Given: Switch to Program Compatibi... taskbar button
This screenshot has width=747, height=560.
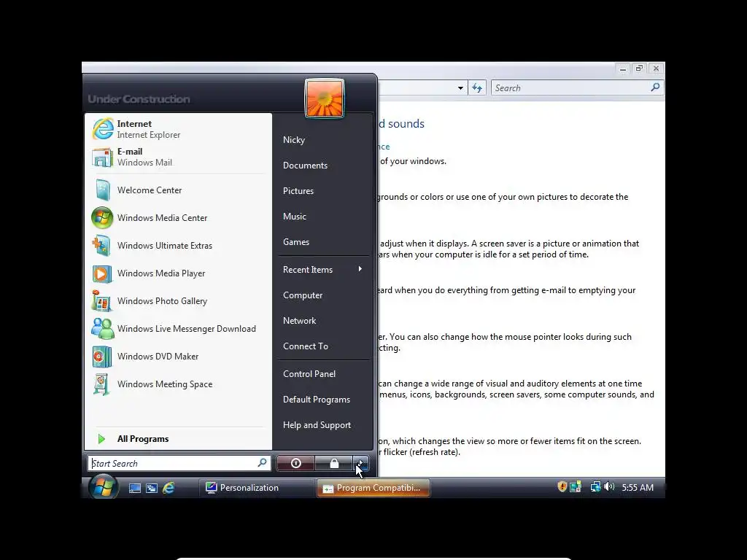Looking at the screenshot, I should click(x=373, y=488).
